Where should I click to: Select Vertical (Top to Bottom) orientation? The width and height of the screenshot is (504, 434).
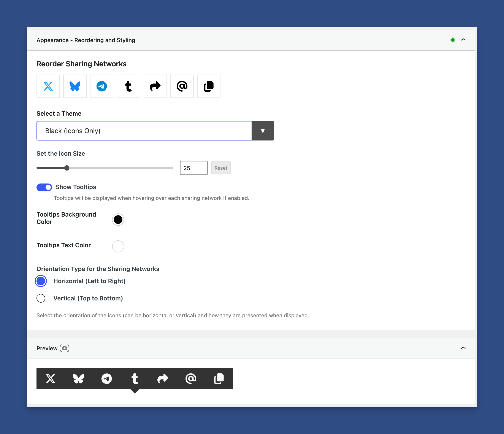tap(41, 298)
